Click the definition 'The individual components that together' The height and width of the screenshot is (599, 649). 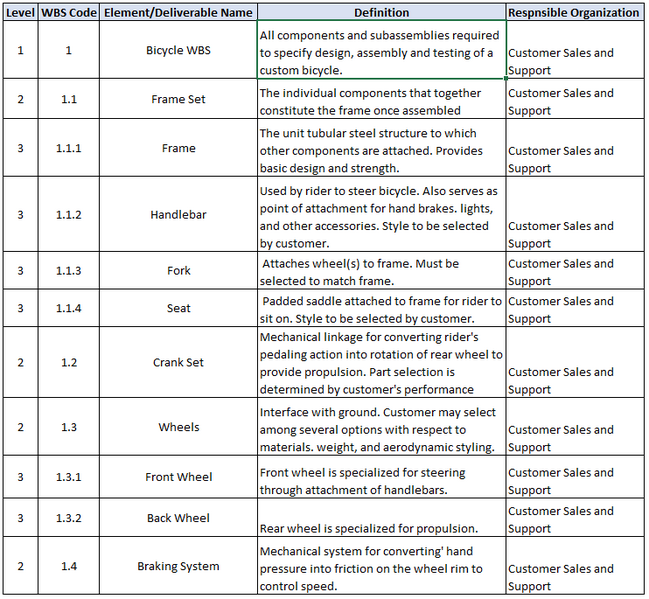point(382,99)
